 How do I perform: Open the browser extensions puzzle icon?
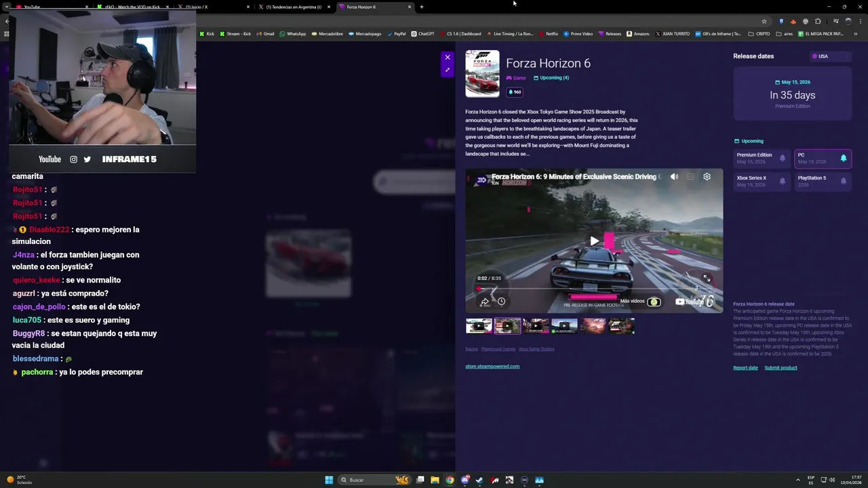point(818,22)
